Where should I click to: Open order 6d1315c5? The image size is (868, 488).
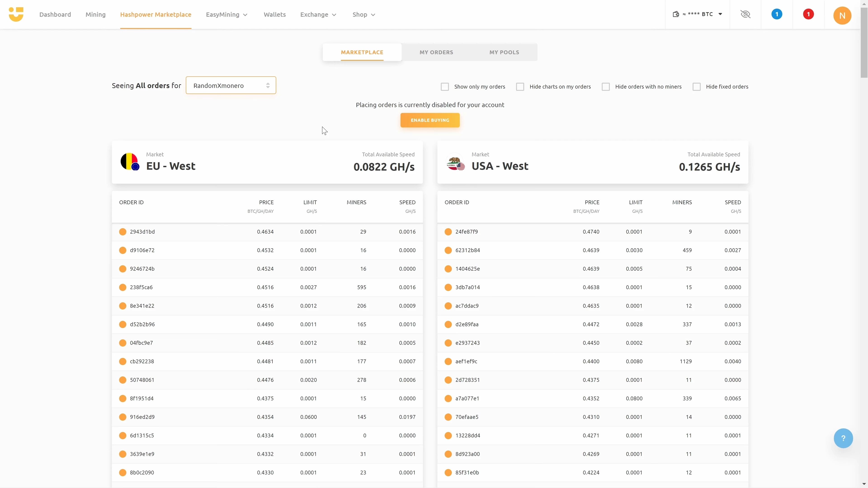[267, 435]
